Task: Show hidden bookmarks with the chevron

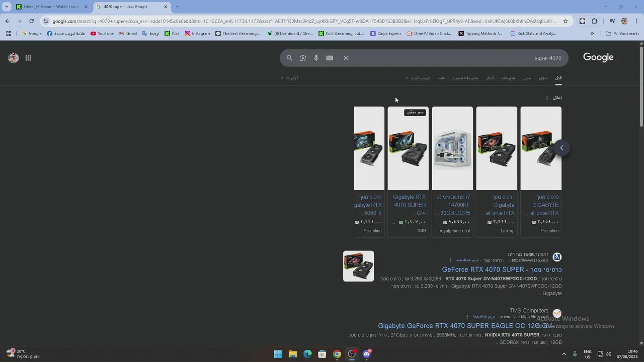Action: [592, 34]
